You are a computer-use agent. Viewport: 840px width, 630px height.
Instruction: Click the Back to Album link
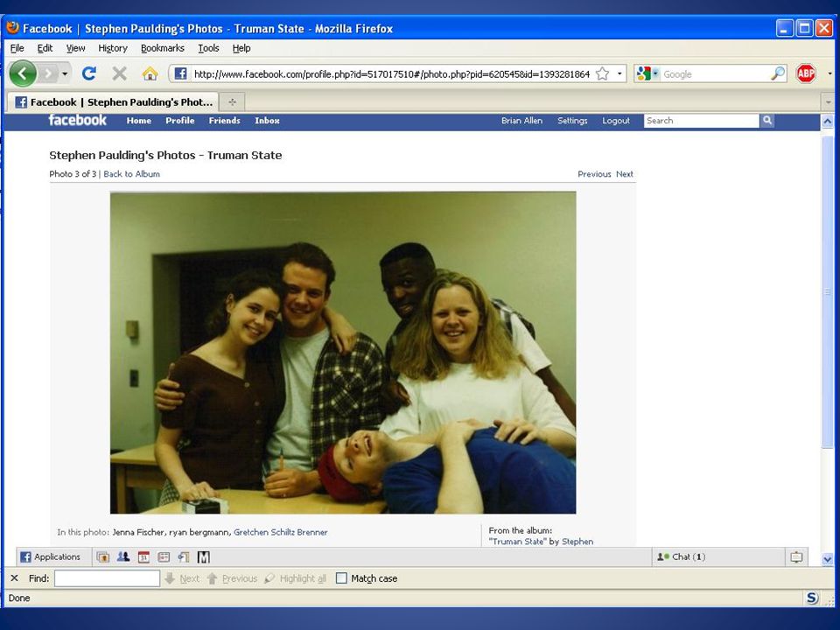coord(132,174)
